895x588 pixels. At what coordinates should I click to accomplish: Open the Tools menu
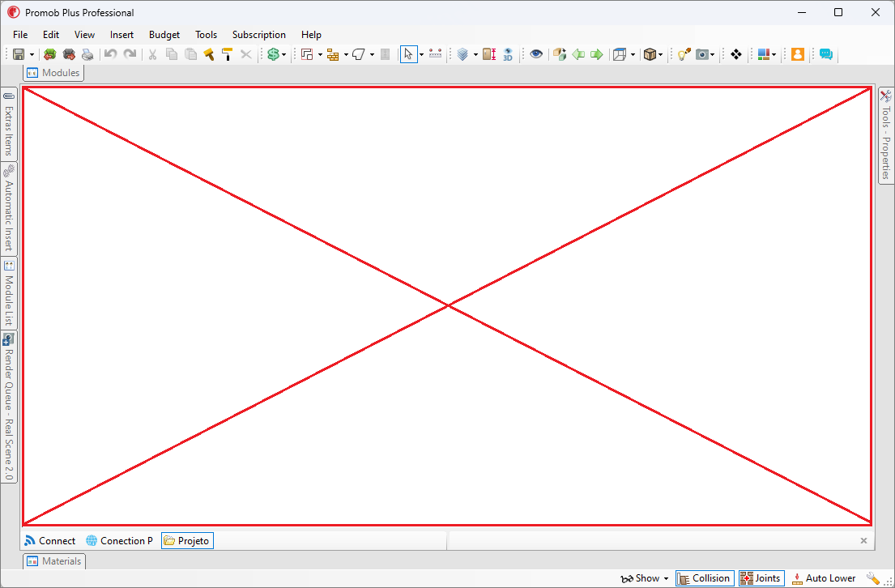click(206, 35)
